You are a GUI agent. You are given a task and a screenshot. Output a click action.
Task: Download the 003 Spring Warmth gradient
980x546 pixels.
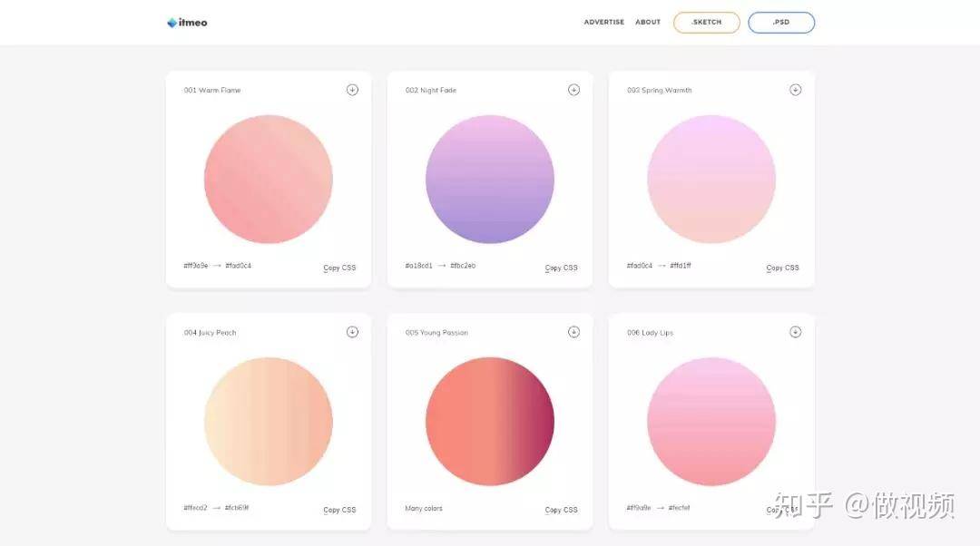[795, 90]
